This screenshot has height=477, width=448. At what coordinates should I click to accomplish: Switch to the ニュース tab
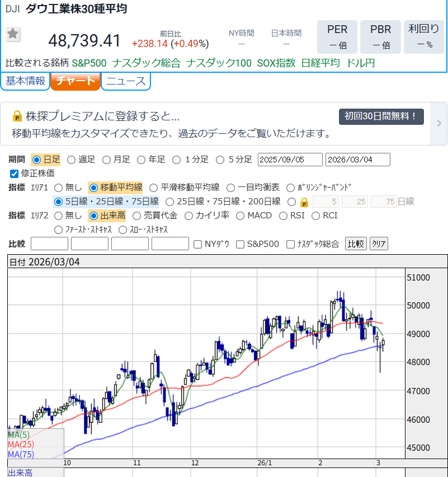tap(126, 81)
